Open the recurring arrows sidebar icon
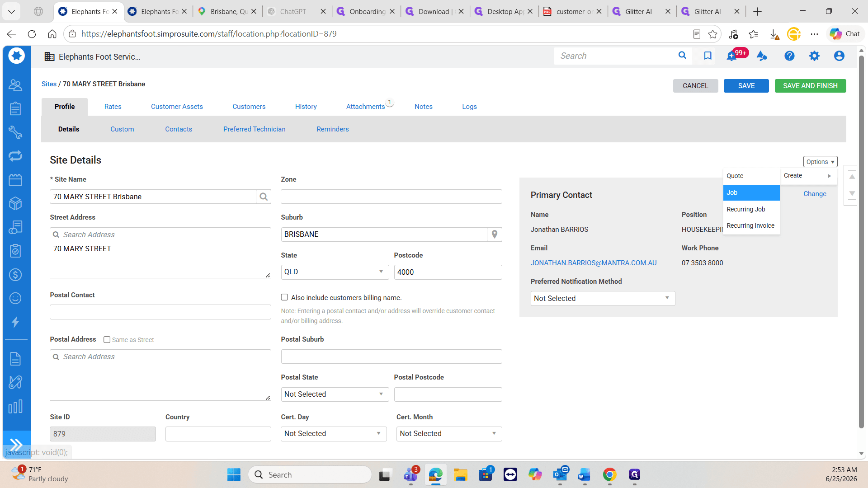 coord(15,156)
